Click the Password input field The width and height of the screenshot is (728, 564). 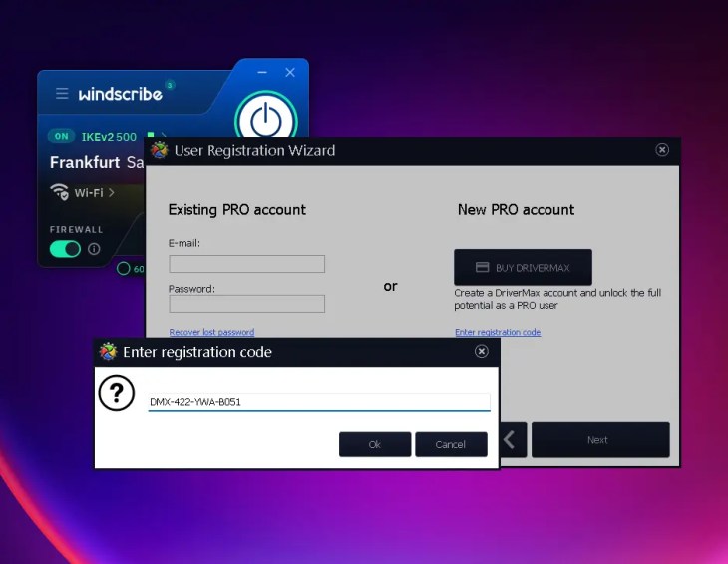click(247, 304)
